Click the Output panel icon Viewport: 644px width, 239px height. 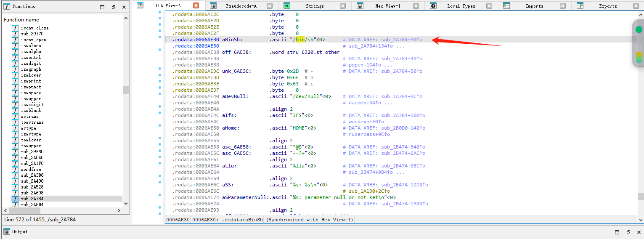[x=7, y=231]
